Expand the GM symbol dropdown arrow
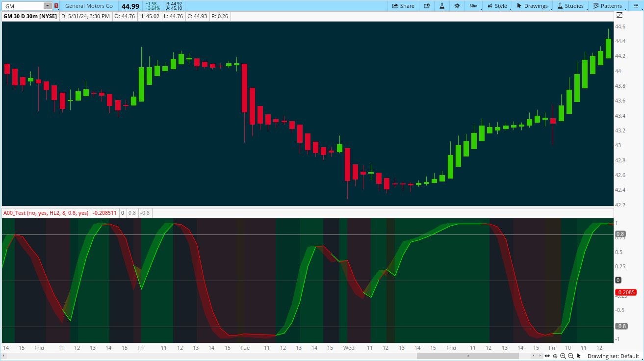The width and height of the screenshot is (644, 361). [x=47, y=6]
